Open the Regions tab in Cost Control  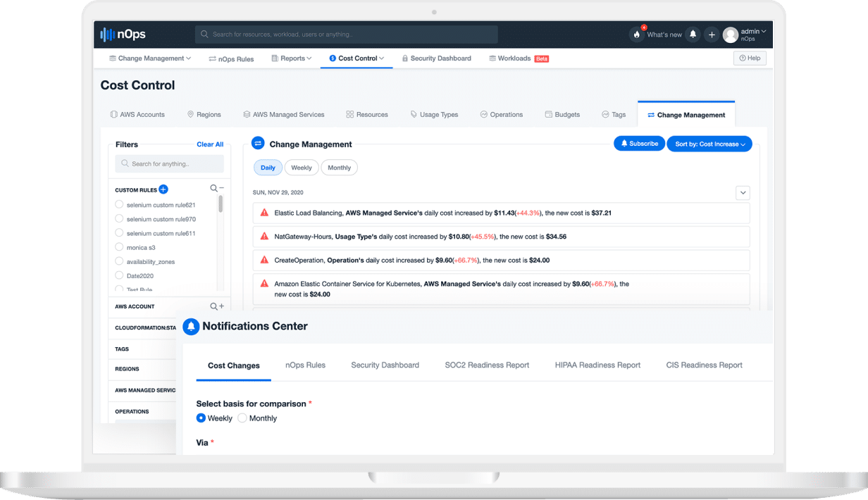[204, 115]
